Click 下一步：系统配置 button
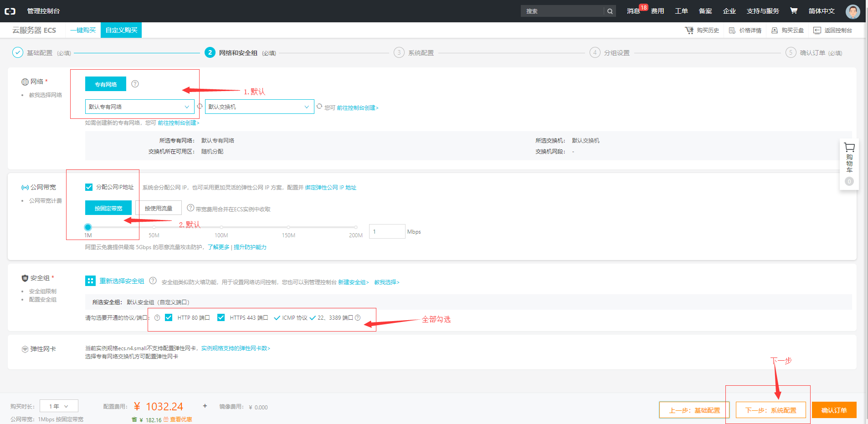The width and height of the screenshot is (868, 424). 771,410
